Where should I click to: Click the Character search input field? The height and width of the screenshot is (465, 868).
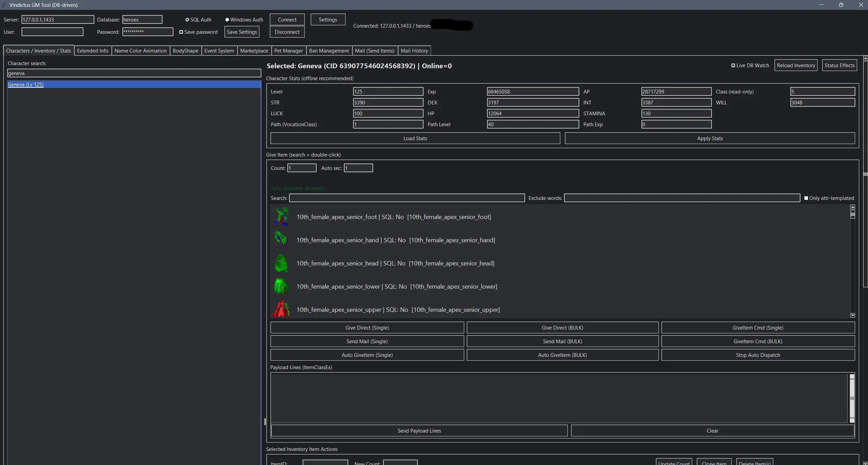[134, 73]
